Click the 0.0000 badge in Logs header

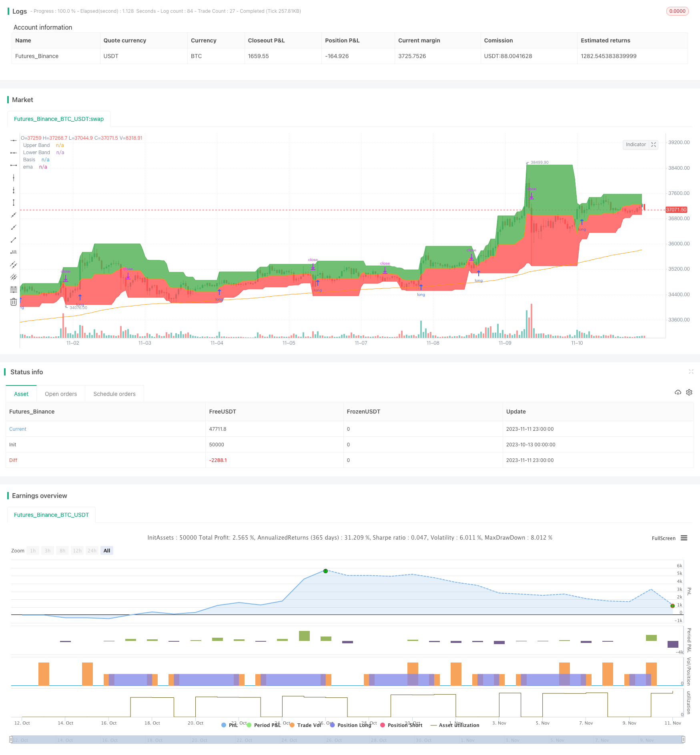(x=677, y=11)
